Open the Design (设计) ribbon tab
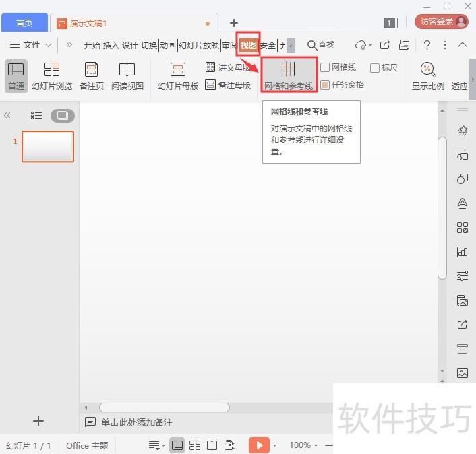This screenshot has height=454, width=476. pos(130,45)
